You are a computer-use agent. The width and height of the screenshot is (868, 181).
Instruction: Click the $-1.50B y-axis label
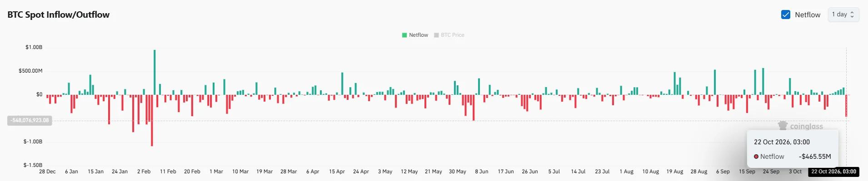pyautogui.click(x=33, y=165)
